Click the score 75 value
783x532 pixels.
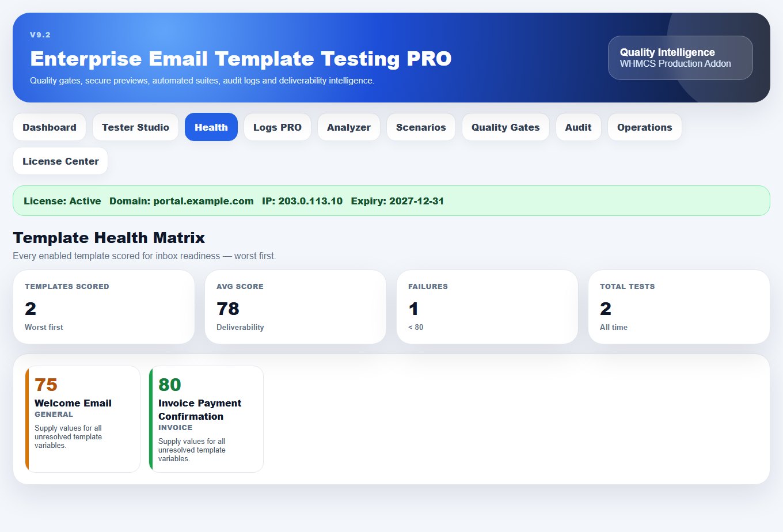(x=46, y=385)
